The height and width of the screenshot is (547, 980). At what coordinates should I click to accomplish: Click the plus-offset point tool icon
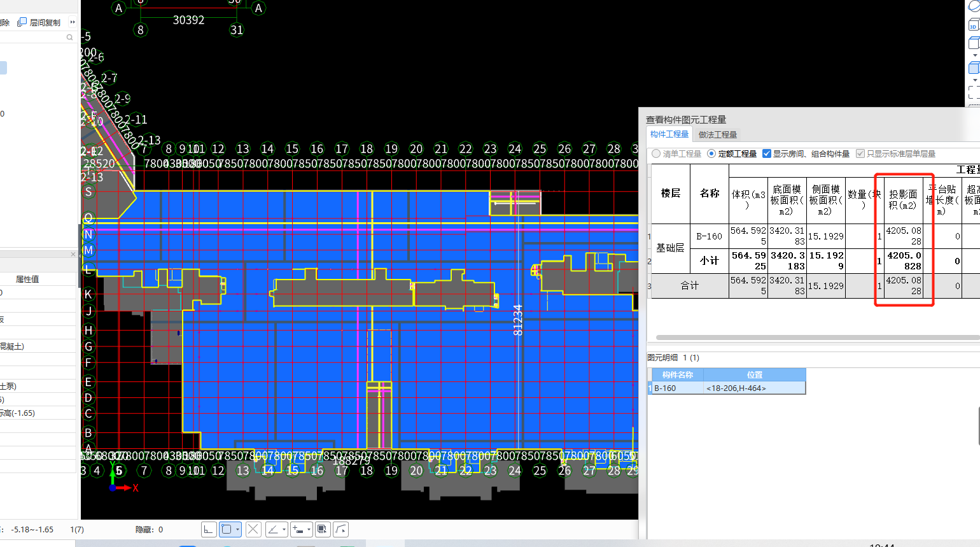297,529
